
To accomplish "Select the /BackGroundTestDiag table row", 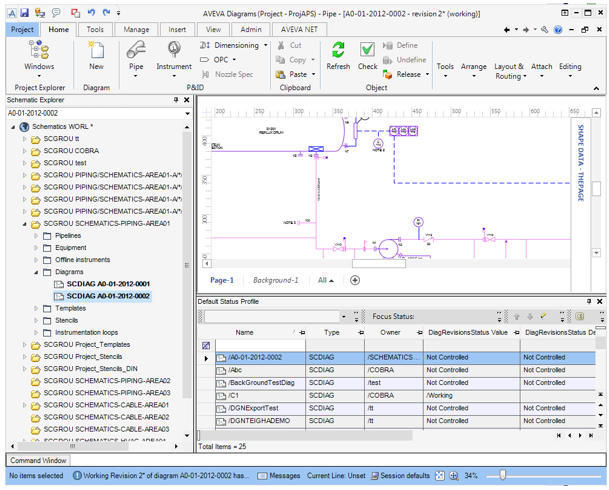I will 396,383.
